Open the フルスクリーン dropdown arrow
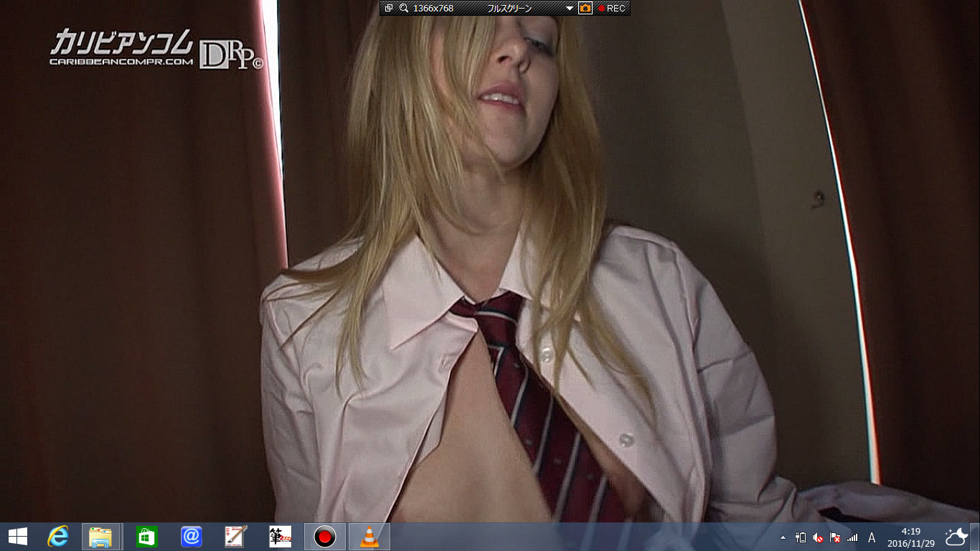The height and width of the screenshot is (551, 980). (x=570, y=9)
